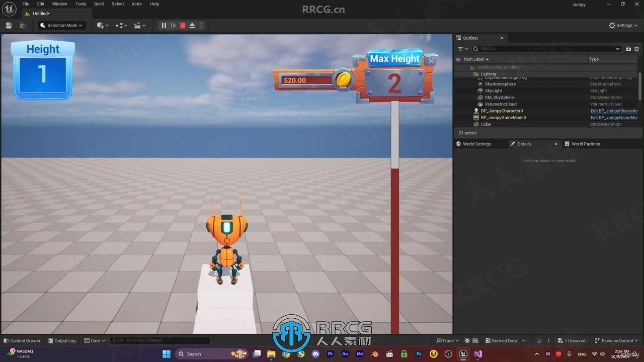Open the Selection Mode dropdown
The image size is (644, 362).
[x=61, y=25]
